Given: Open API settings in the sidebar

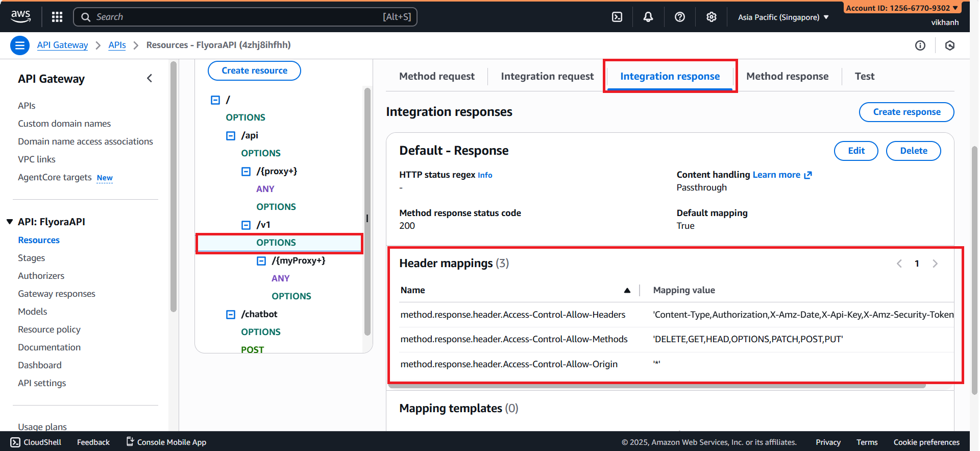Looking at the screenshot, I should (x=42, y=383).
